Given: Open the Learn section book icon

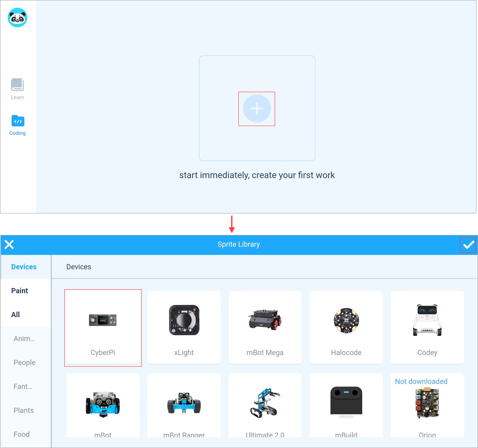Looking at the screenshot, I should tap(18, 85).
